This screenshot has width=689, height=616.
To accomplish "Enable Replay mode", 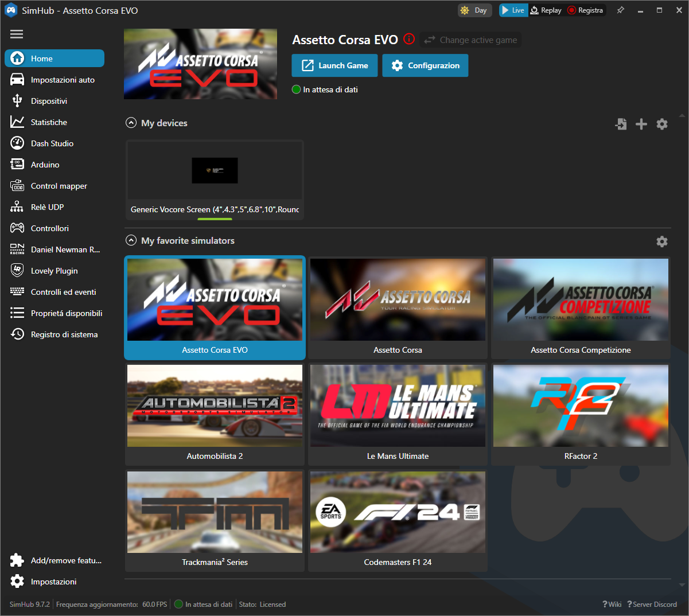I will pos(546,10).
